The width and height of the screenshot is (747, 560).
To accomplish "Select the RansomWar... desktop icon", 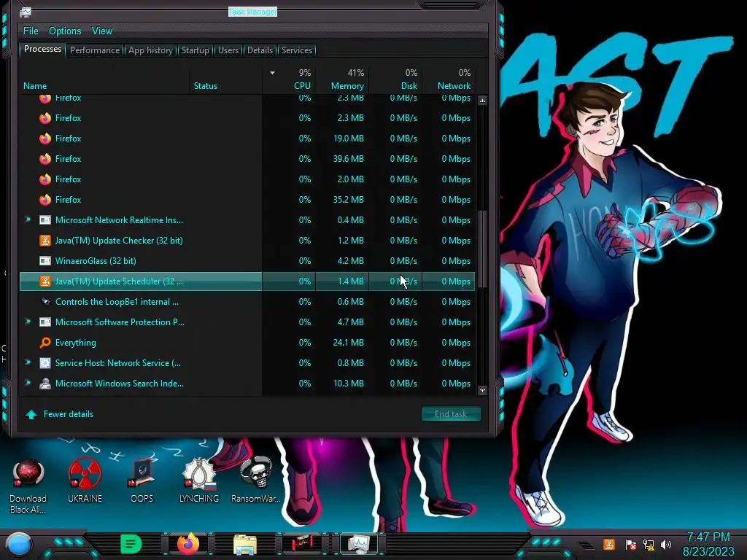I will coord(256,480).
